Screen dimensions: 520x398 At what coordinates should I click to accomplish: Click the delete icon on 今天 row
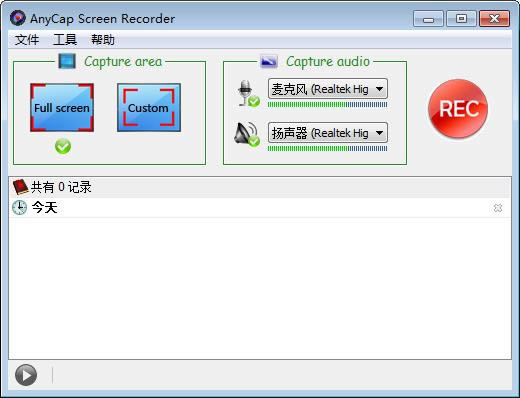coord(498,208)
